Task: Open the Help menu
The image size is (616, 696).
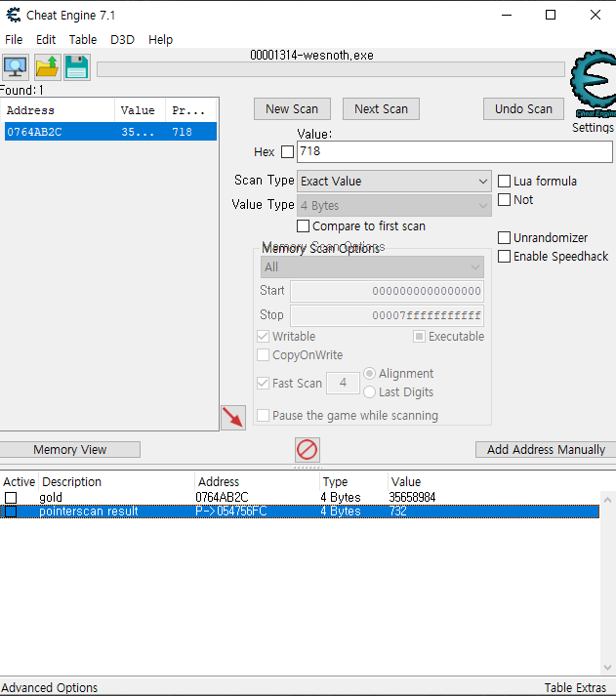Action: point(160,39)
